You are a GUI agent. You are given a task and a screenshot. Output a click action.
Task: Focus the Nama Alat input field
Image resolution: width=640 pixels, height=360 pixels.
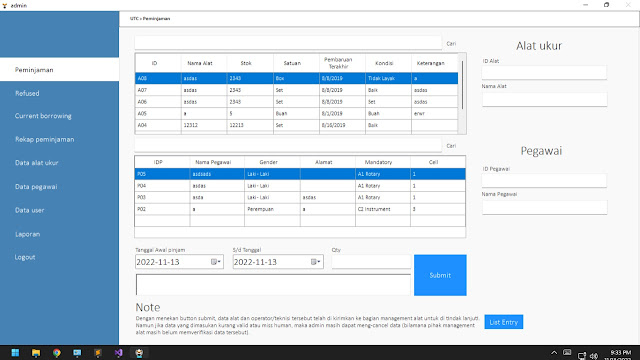point(544,99)
